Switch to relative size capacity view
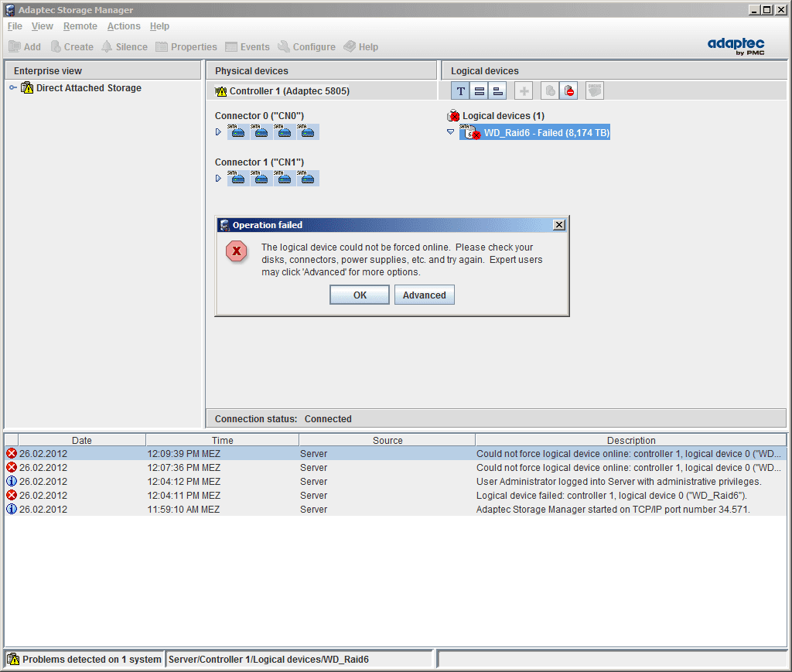This screenshot has height=672, width=792. (497, 91)
